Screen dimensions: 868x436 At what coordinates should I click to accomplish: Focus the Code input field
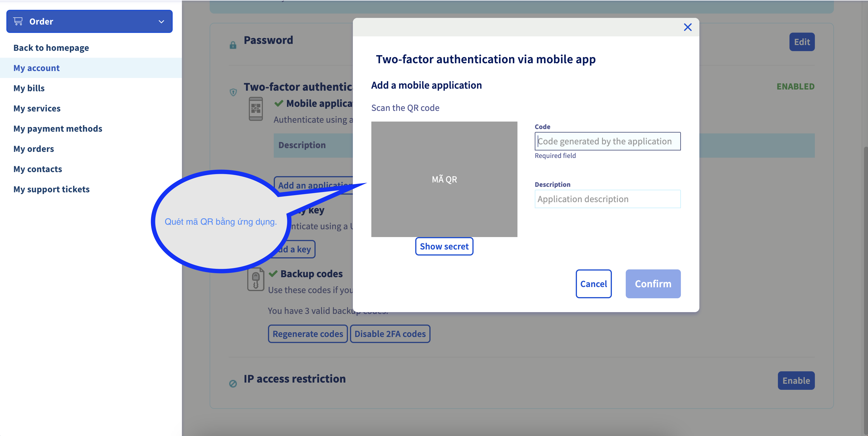click(607, 141)
